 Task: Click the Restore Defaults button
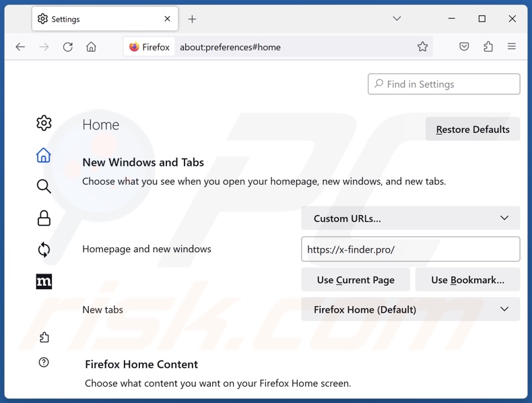pos(472,129)
